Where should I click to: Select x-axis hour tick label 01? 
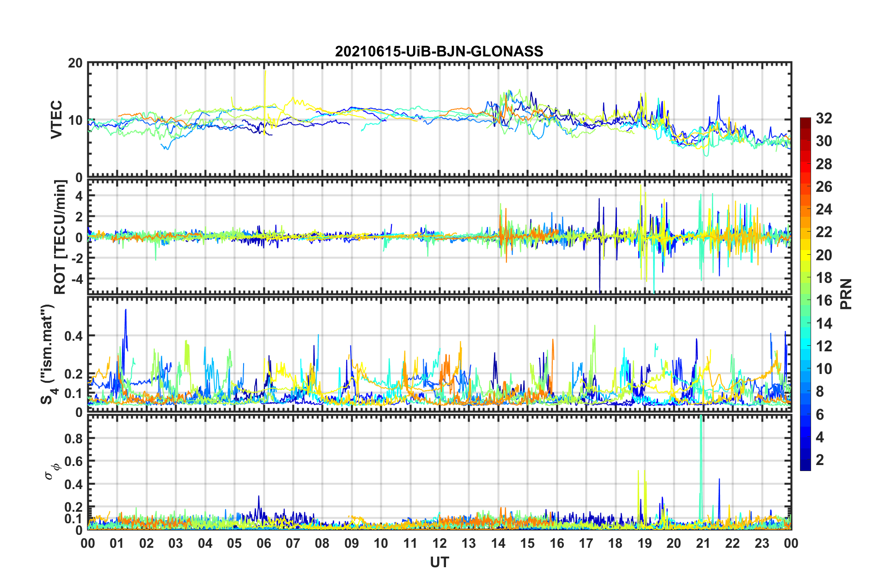[x=117, y=543]
